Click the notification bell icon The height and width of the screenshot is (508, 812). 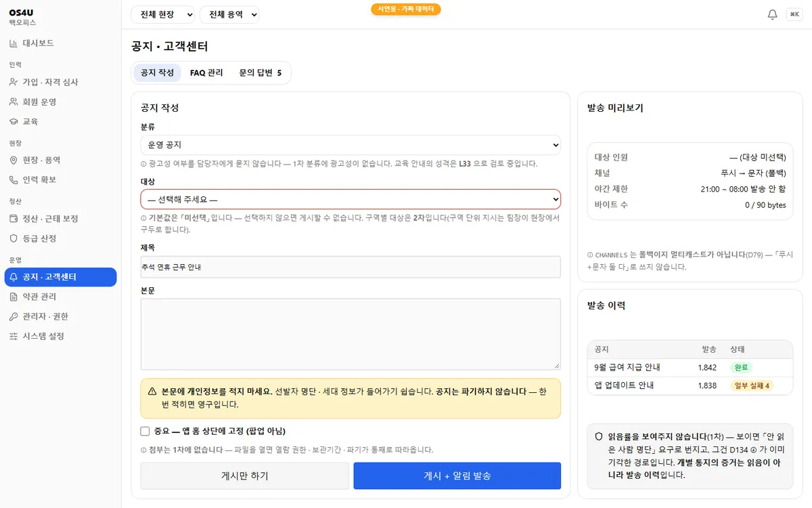point(772,14)
